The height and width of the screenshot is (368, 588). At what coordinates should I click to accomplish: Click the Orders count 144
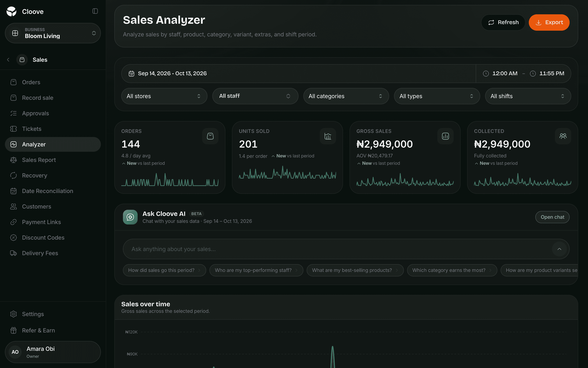[131, 144]
